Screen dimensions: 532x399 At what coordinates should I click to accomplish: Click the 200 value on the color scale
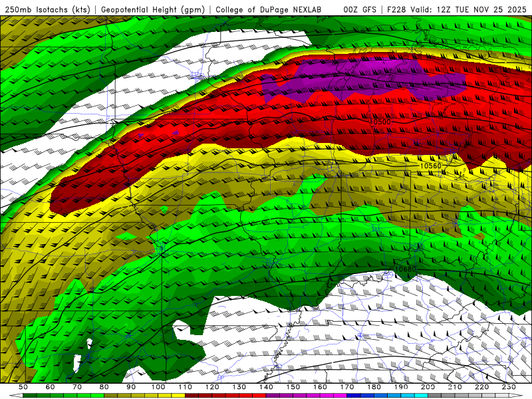click(428, 387)
